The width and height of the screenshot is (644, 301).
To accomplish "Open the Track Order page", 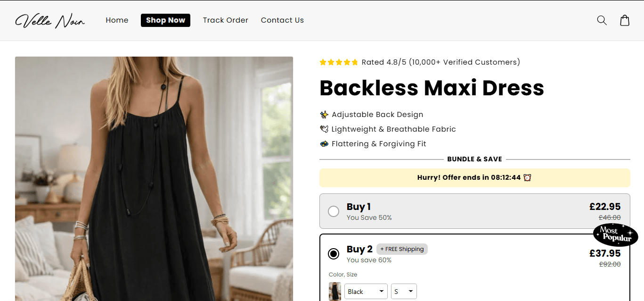I will 225,20.
